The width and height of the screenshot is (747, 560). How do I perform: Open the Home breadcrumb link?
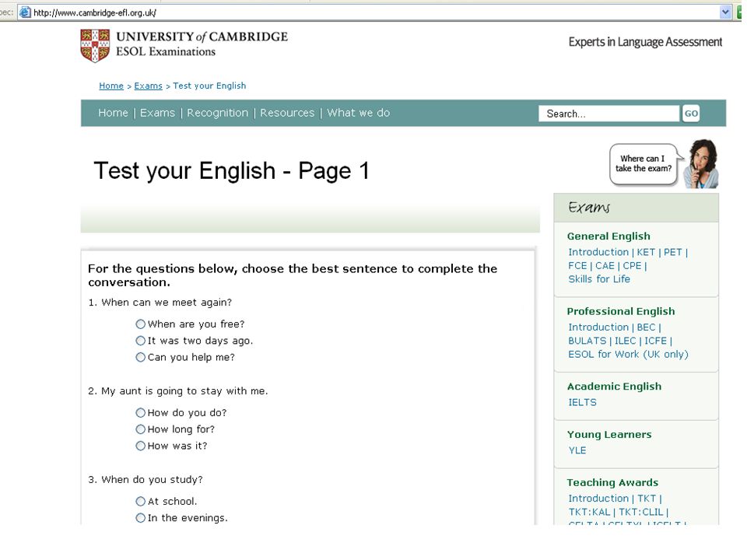111,86
